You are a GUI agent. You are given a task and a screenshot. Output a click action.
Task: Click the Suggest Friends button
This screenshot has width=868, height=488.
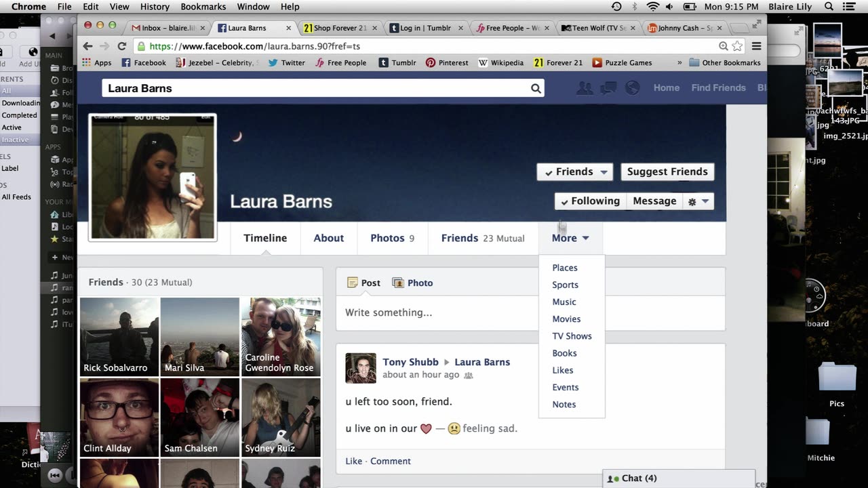667,171
